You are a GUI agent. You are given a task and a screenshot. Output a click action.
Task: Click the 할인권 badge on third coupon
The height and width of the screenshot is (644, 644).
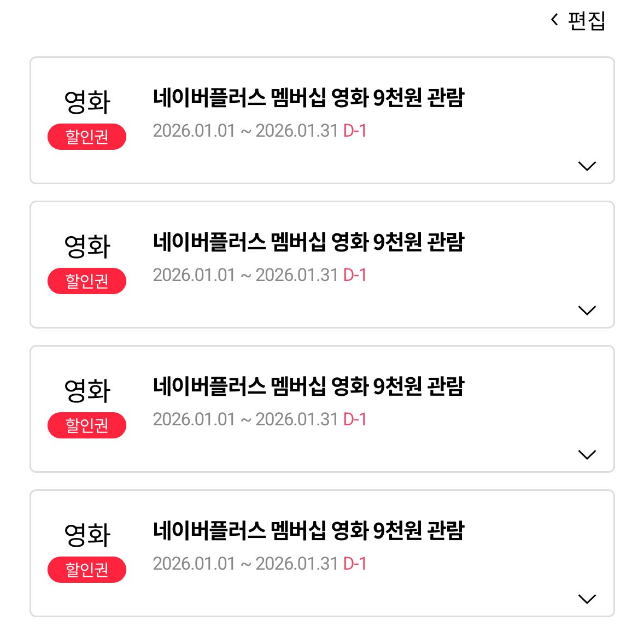[87, 425]
